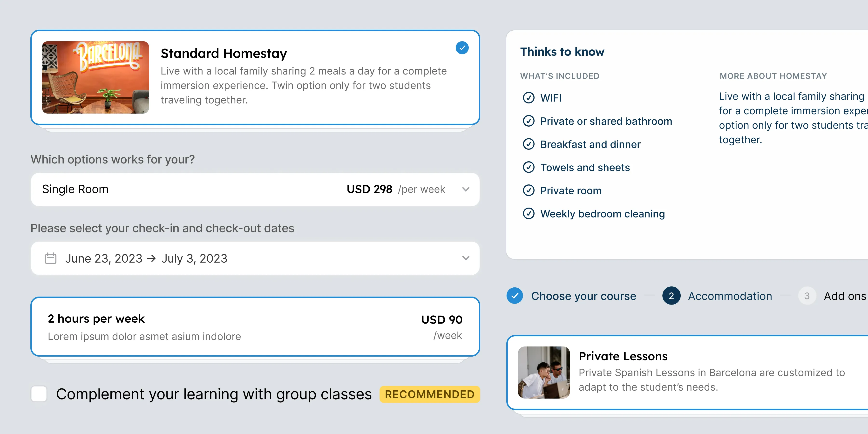Screen dimensions: 868x434
Task: Open the Single Room option selector
Action: 236,189
